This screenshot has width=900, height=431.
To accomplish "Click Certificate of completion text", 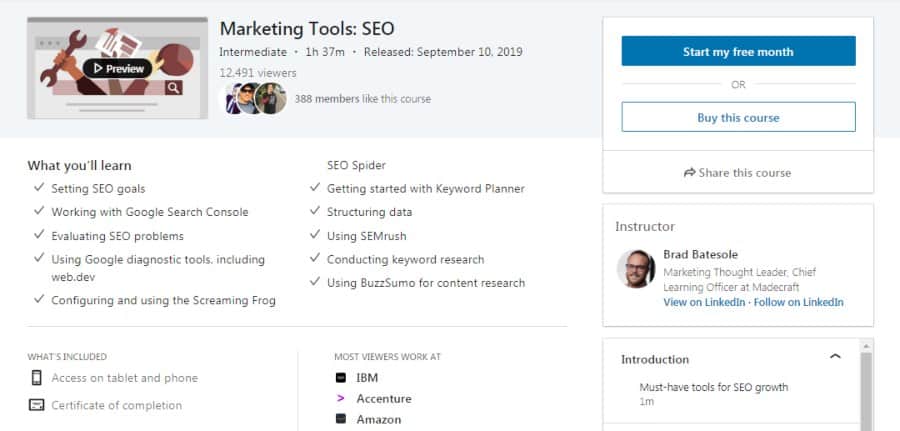I will (117, 406).
